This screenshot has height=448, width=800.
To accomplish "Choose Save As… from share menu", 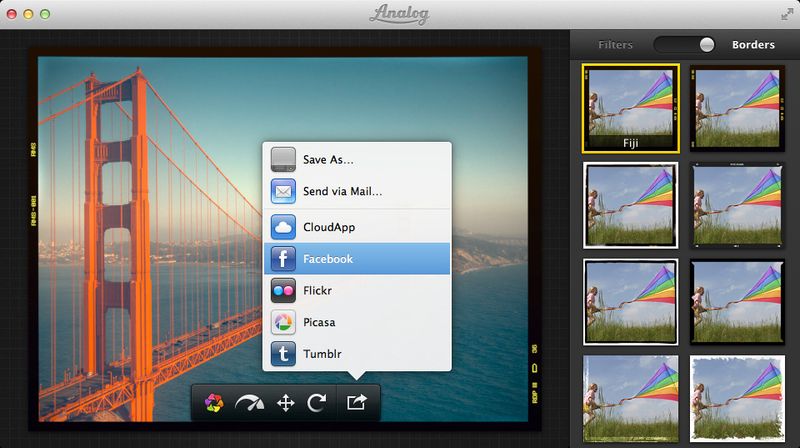I will (x=357, y=160).
